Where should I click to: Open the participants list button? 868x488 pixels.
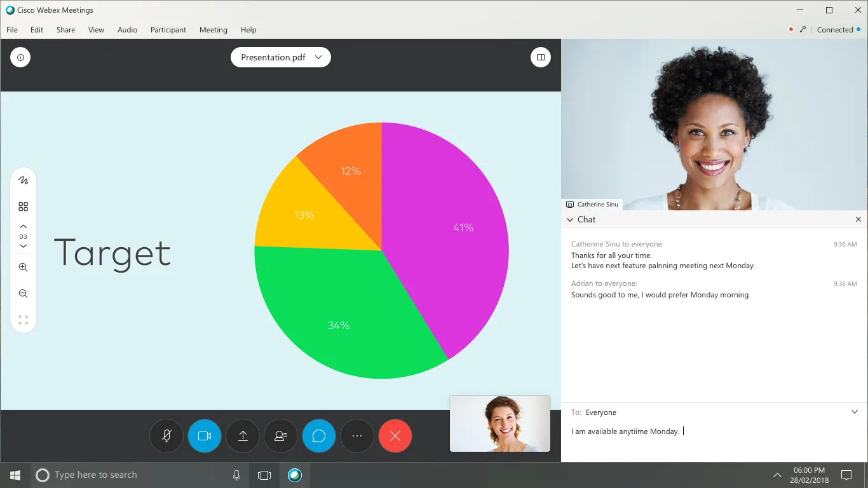click(x=281, y=436)
